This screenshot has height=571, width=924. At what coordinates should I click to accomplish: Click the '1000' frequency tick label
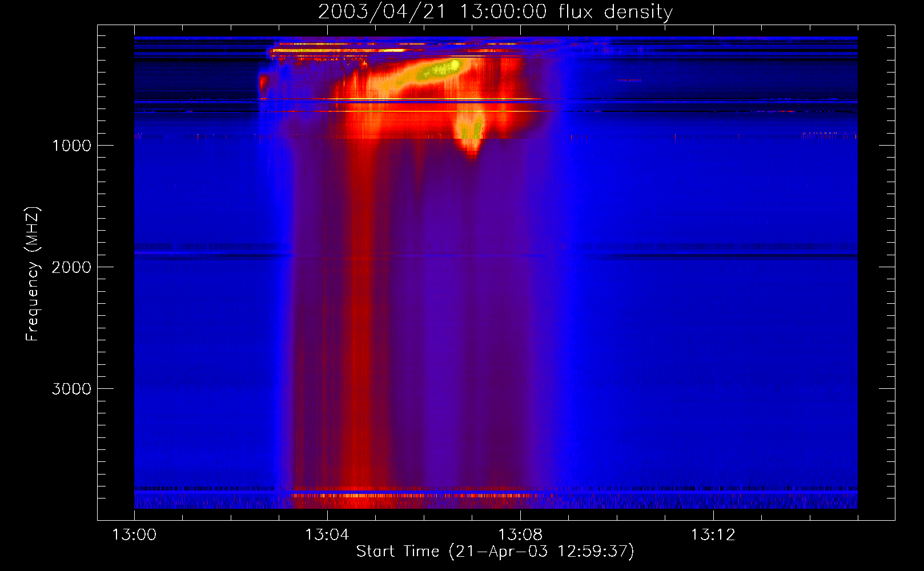pyautogui.click(x=71, y=146)
